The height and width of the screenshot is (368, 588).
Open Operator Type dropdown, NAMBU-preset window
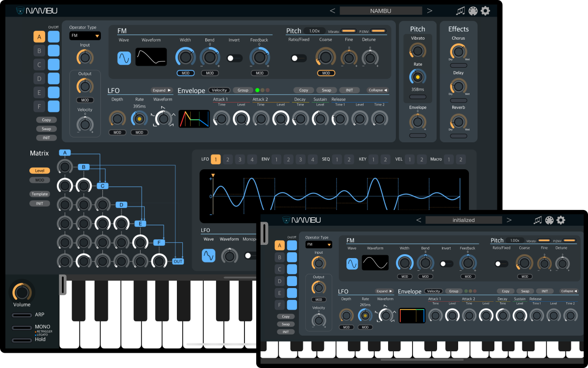(x=85, y=36)
